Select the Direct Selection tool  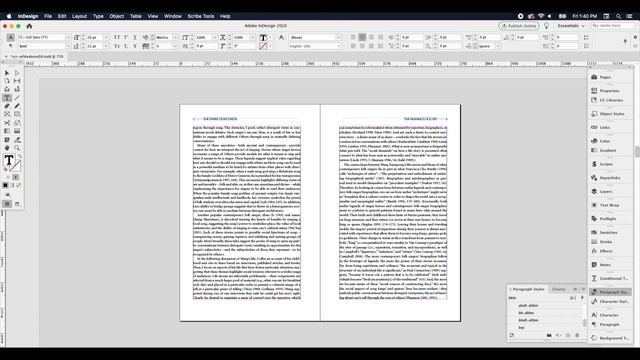tap(17, 73)
